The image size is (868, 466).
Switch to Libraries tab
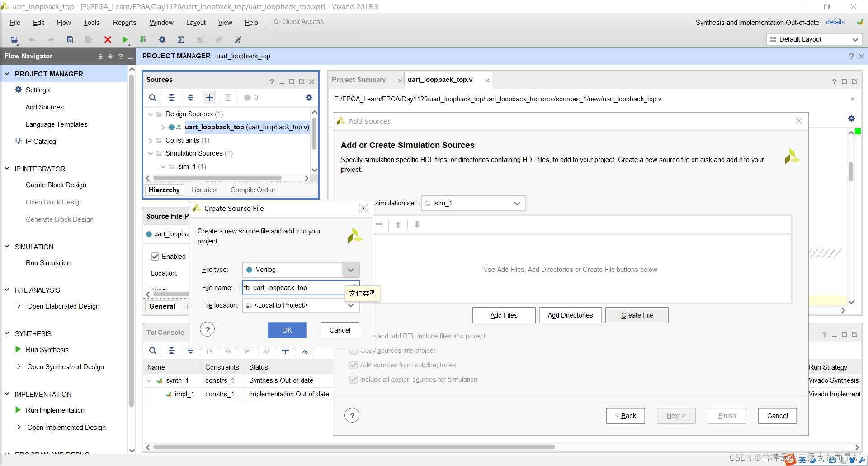click(x=204, y=190)
